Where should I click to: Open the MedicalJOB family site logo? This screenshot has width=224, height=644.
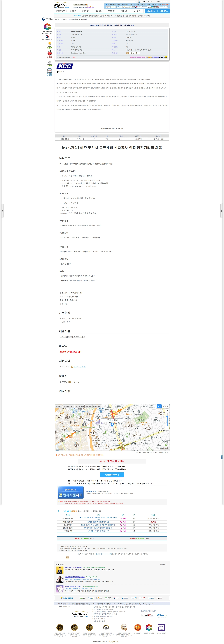(x=147, y=616)
